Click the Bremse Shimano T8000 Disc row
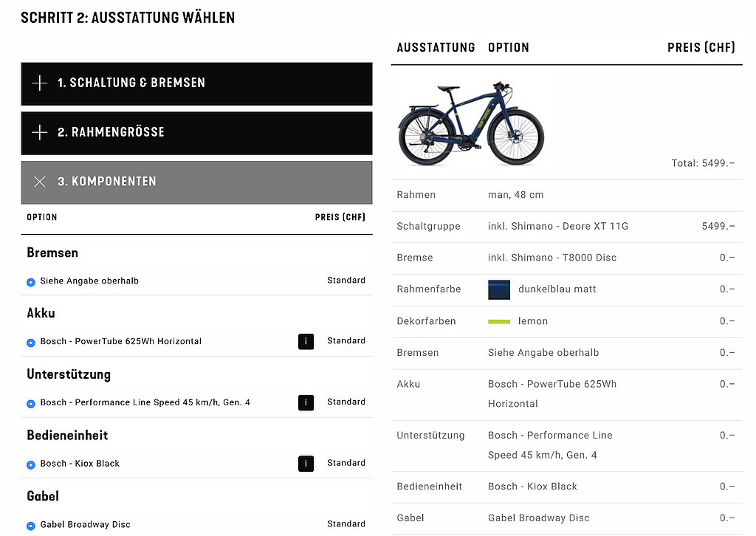The height and width of the screenshot is (536, 756). pos(566,258)
